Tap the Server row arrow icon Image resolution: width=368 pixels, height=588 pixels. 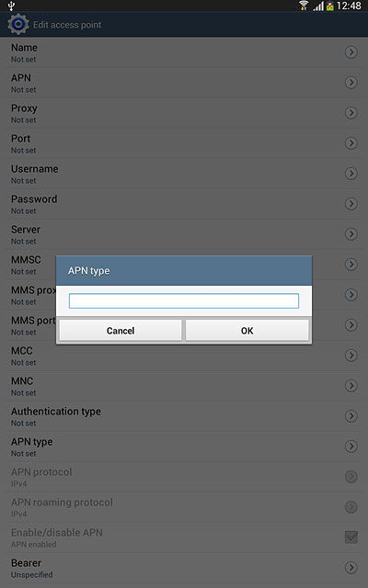[x=351, y=234]
